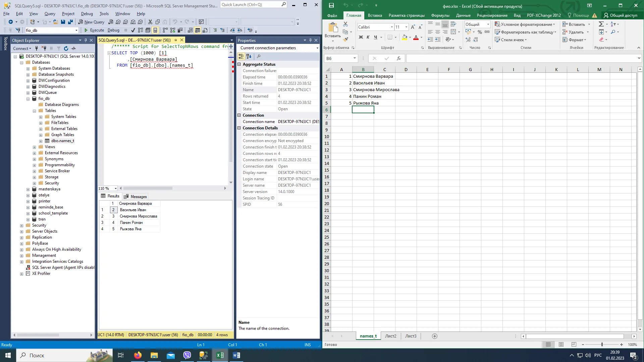Toggle Results to Grid in SSMS toolbar
Screen dimensions: 644x362
pyautogui.click(x=198, y=30)
